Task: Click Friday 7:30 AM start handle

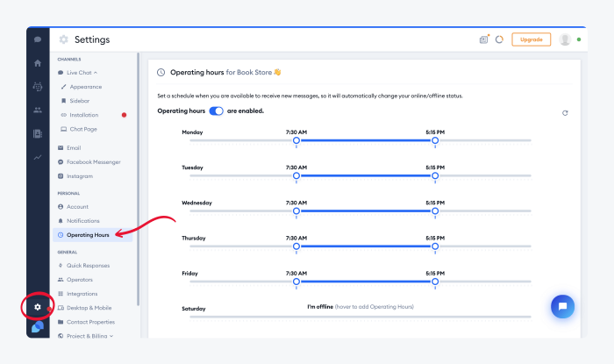Action: [296, 282]
